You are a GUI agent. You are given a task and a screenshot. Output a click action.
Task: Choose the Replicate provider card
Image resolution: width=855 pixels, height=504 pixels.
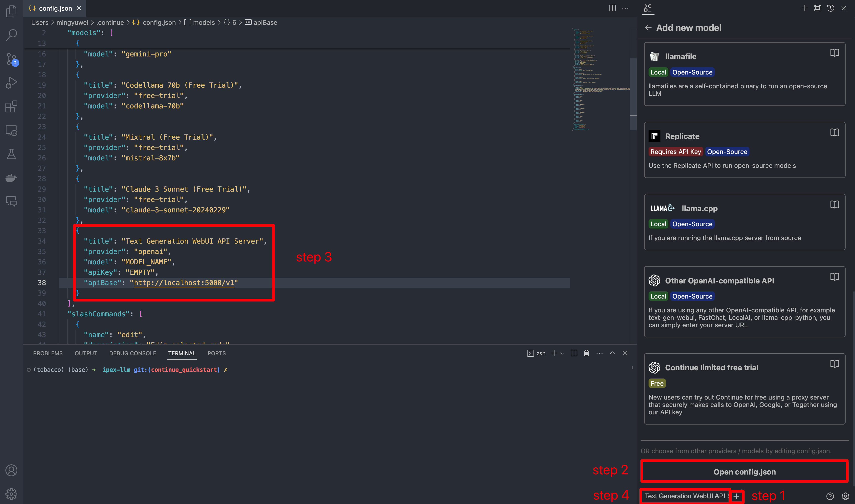click(x=744, y=150)
